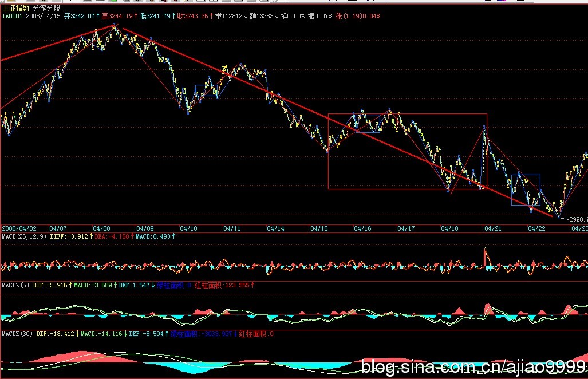Viewport: 588px width, 379px height.
Task: Click the 上证指数 index title
Action: click(15, 8)
